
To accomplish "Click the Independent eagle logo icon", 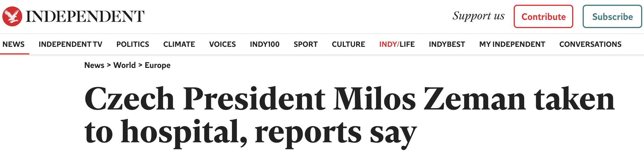I will pyautogui.click(x=12, y=16).
